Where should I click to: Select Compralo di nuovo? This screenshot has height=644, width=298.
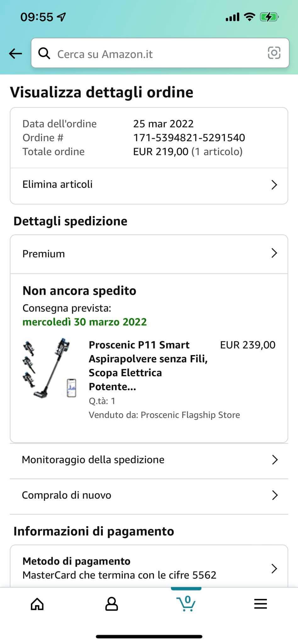coord(67,495)
